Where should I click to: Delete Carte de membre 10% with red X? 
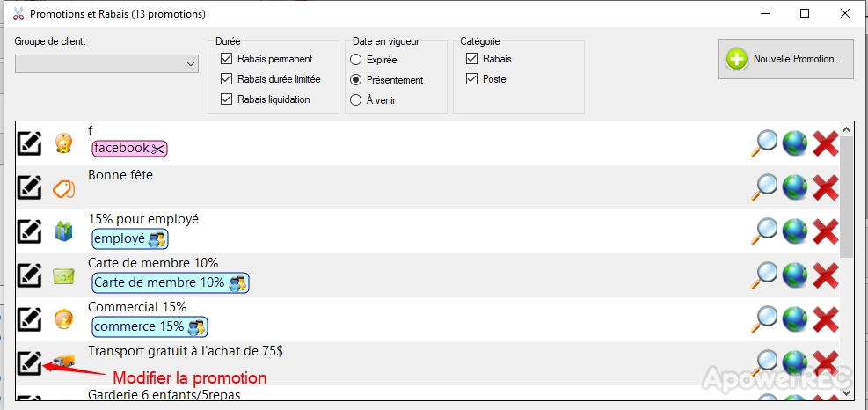click(x=825, y=275)
